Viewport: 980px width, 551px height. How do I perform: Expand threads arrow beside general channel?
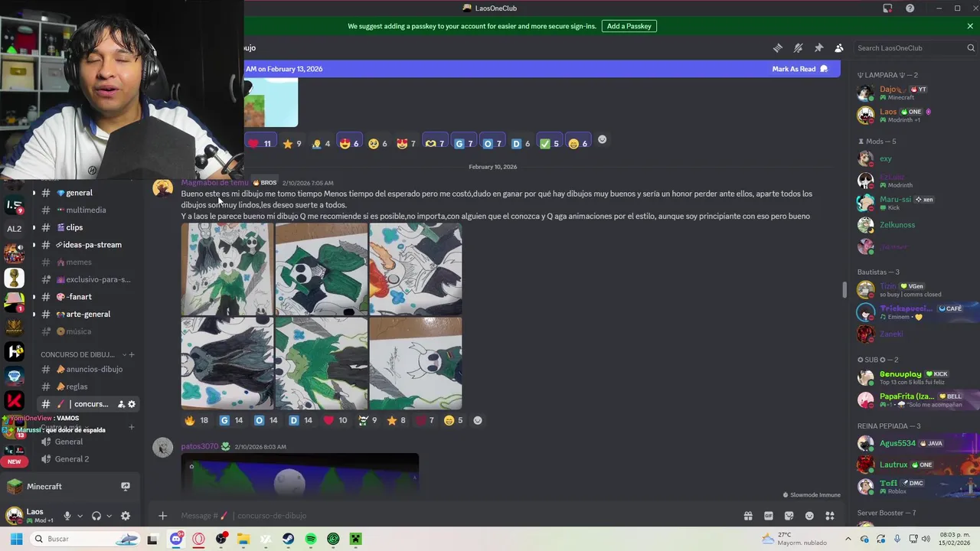pos(34,193)
